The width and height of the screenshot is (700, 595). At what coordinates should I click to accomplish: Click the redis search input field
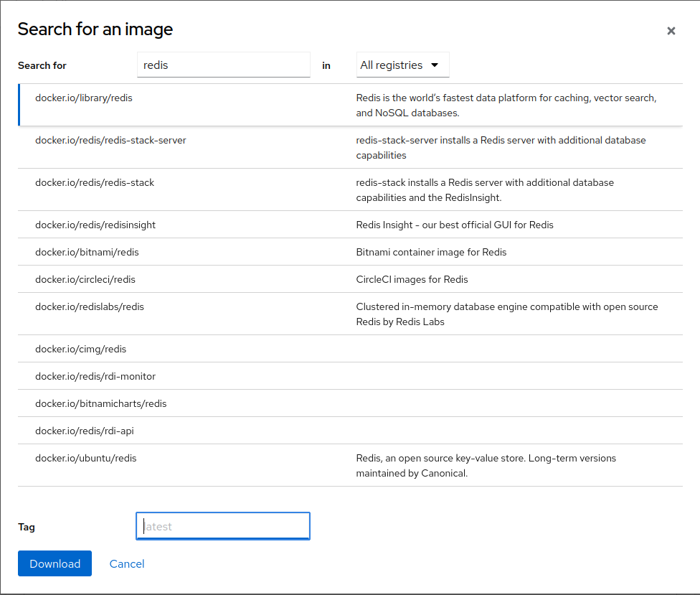pos(223,65)
